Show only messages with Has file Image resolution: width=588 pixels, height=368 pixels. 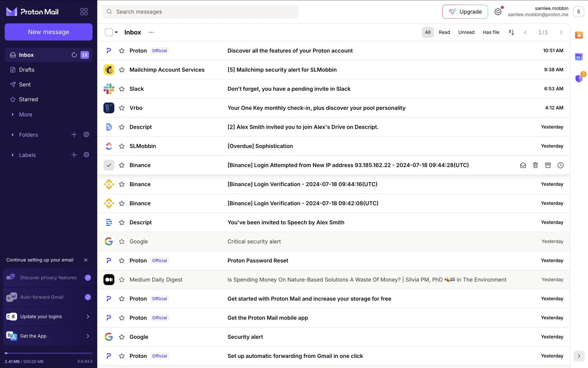491,32
